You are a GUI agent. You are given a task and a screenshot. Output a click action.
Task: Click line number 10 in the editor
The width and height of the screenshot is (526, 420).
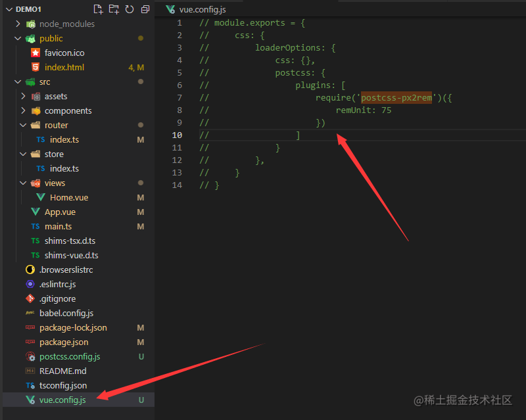178,135
